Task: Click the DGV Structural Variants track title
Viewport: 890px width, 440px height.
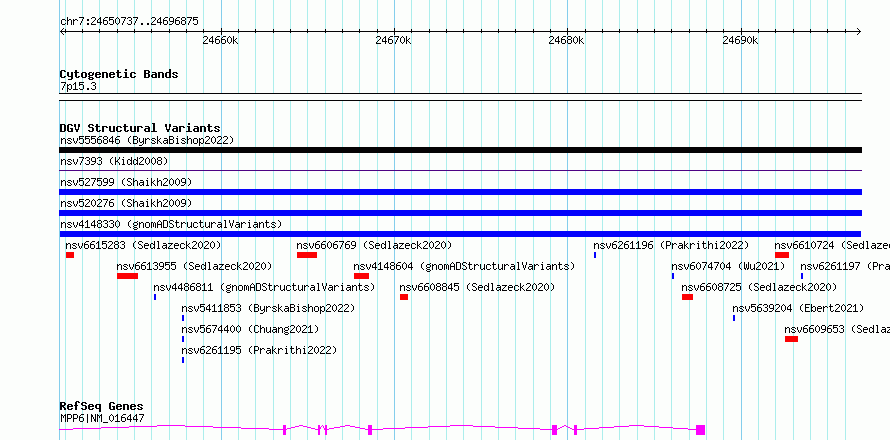Action: point(140,128)
